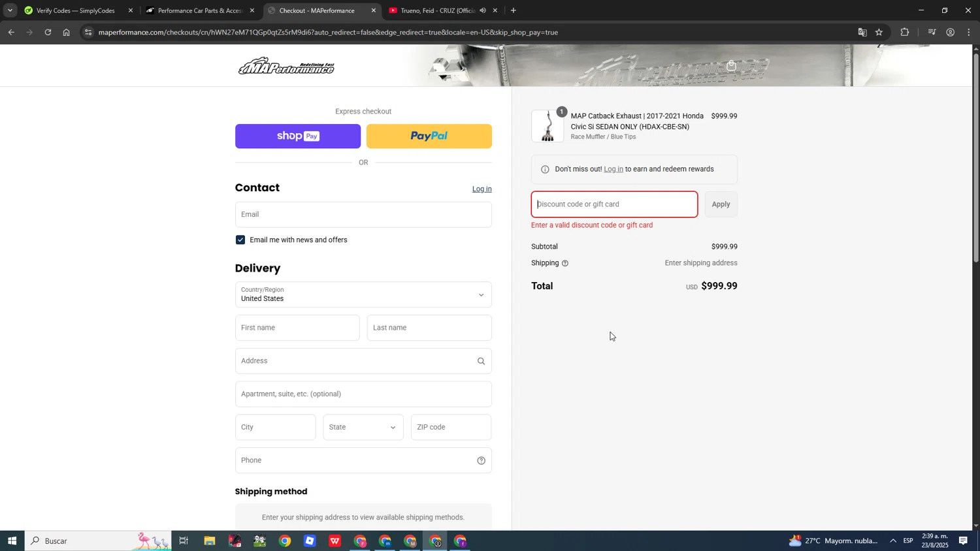
Task: Click the Google Translate icon in address bar
Action: (x=862, y=32)
